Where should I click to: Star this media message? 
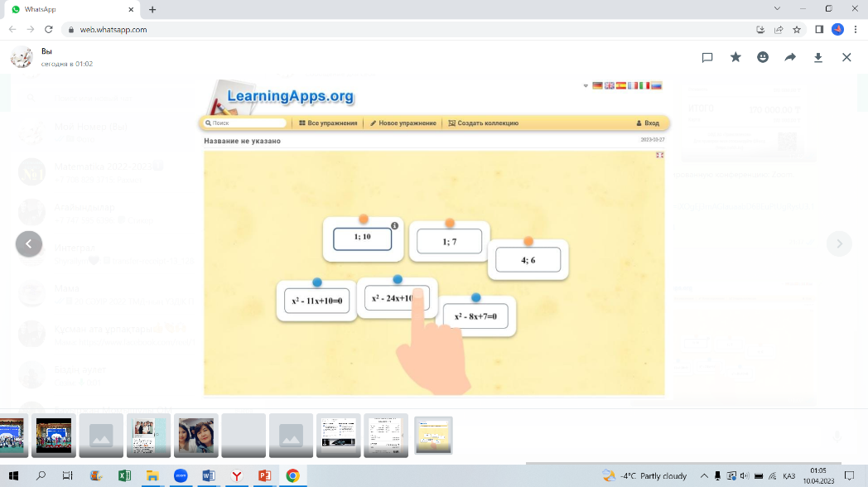point(735,57)
